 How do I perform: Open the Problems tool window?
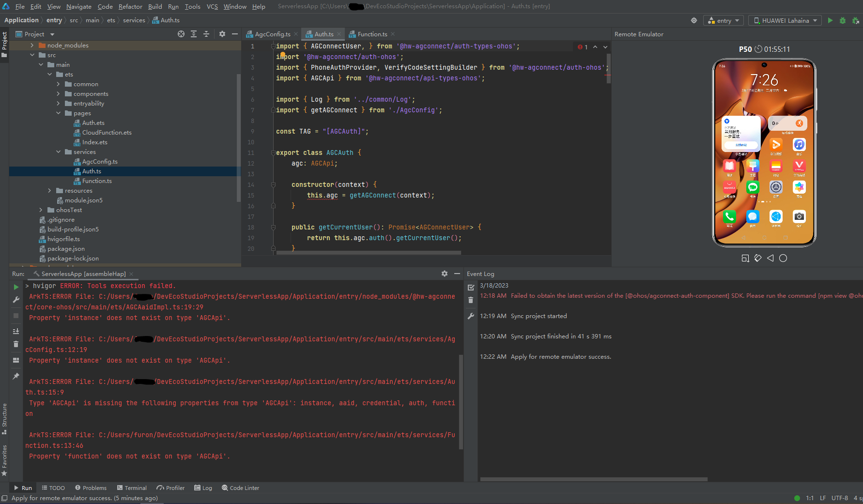tap(91, 488)
